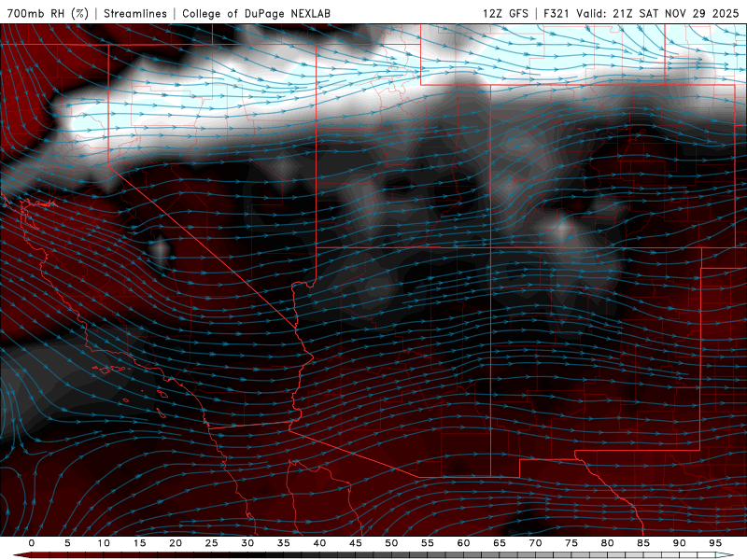Viewport: 747px width, 560px height.
Task: Click the '50' label on the color scale
Action: (x=391, y=543)
